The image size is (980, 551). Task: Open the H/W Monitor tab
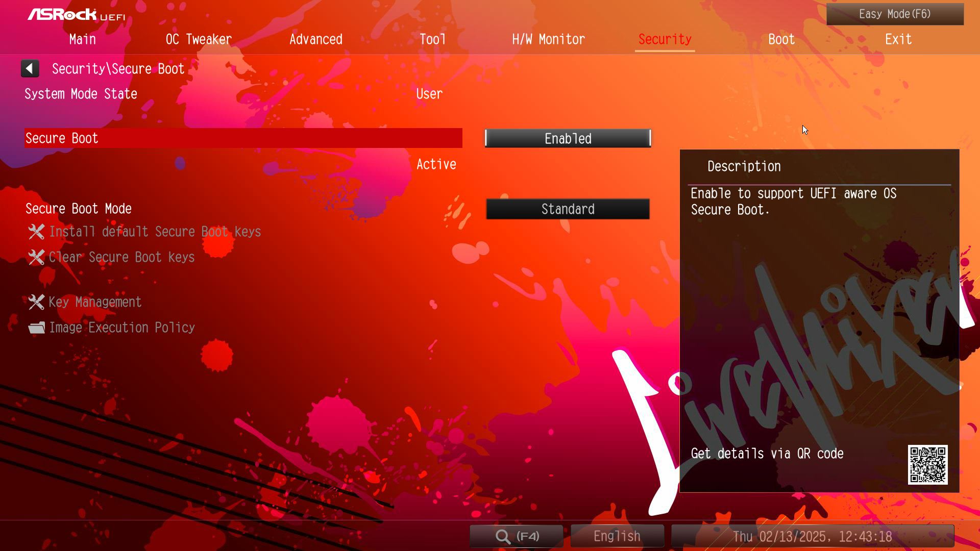point(548,39)
